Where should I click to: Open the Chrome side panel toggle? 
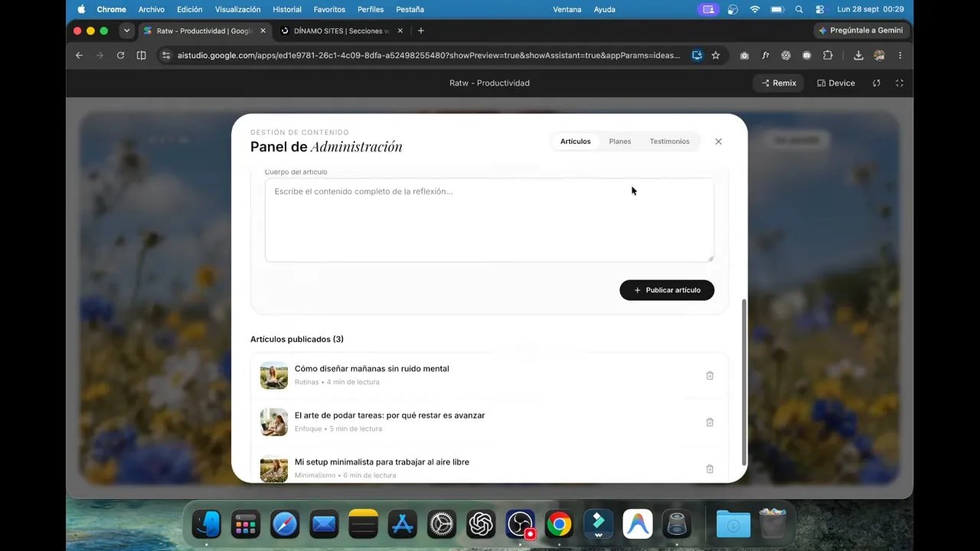pos(141,55)
